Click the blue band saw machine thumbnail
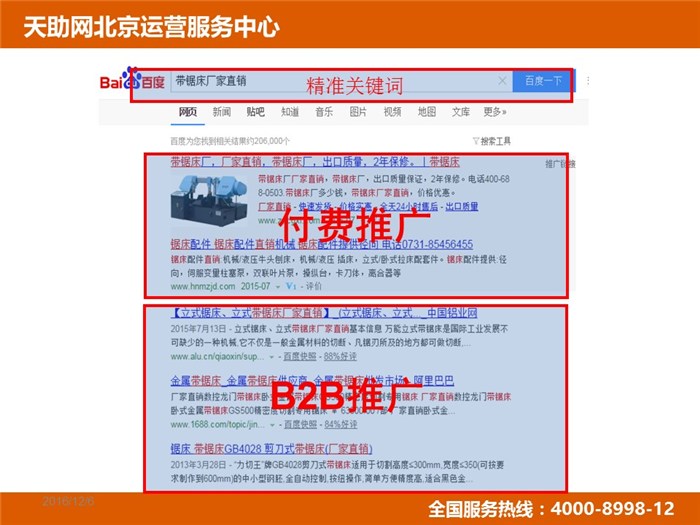The image size is (700, 525). coord(209,200)
